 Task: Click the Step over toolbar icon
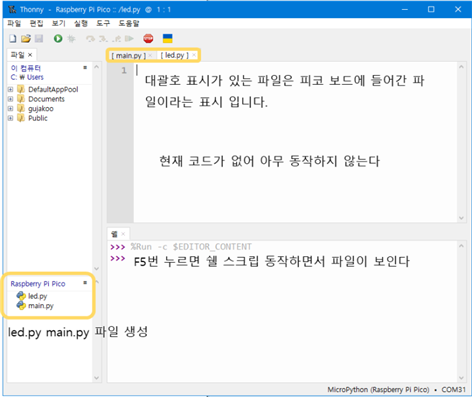(x=90, y=39)
